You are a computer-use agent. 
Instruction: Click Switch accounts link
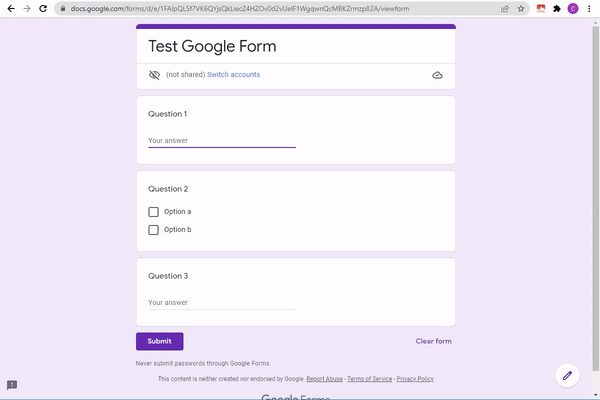coord(233,75)
